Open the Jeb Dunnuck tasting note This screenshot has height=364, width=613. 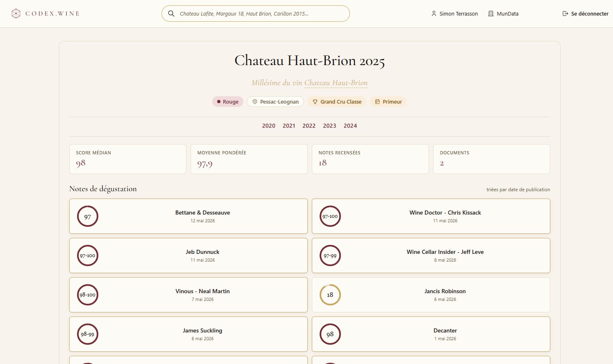(188, 255)
